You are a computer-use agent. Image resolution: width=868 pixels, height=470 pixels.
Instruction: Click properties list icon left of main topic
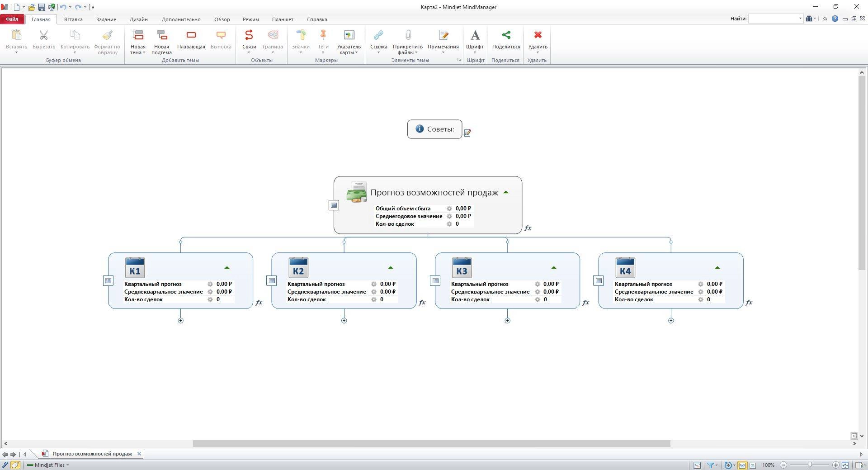[334, 205]
